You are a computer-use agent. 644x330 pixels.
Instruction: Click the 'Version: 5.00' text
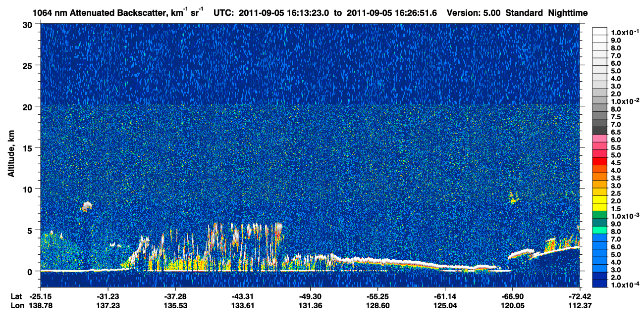point(474,12)
